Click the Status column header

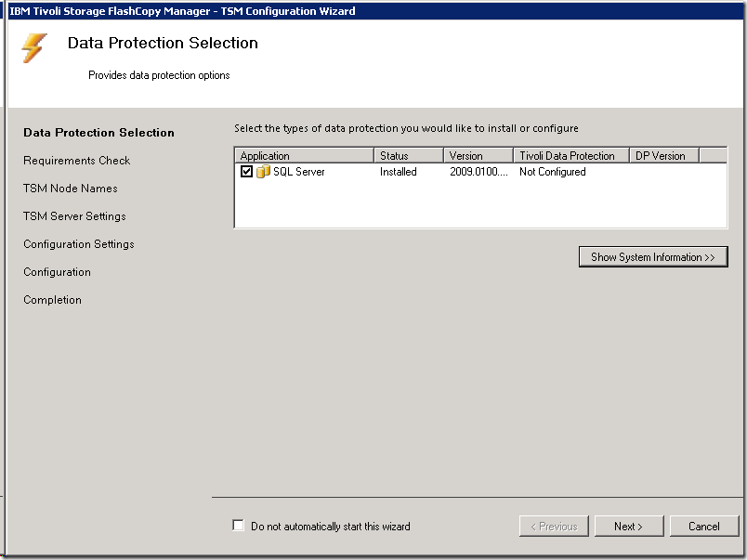[408, 156]
